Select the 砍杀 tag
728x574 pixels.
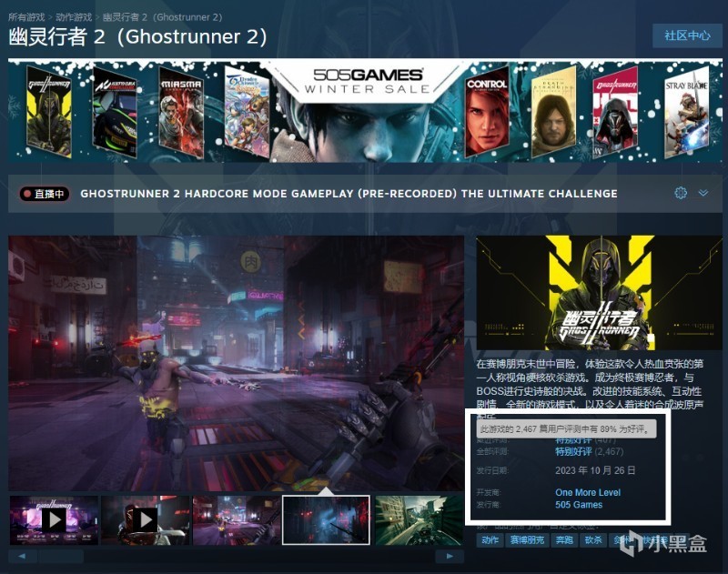point(593,540)
